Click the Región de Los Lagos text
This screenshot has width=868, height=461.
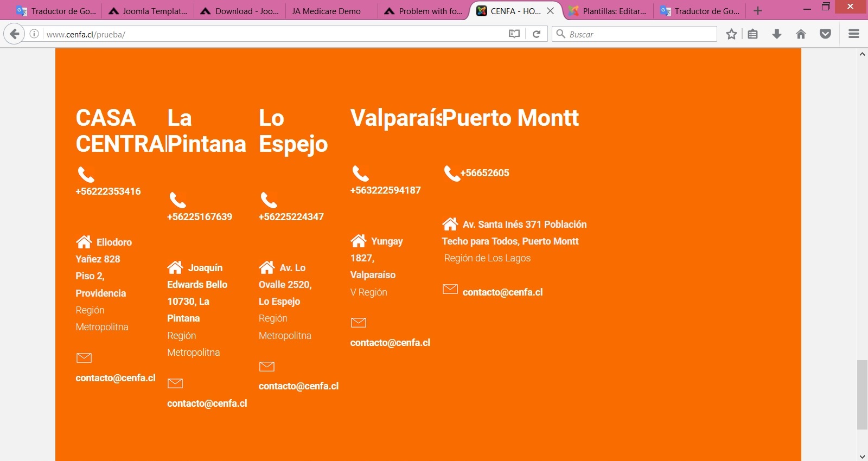point(487,258)
